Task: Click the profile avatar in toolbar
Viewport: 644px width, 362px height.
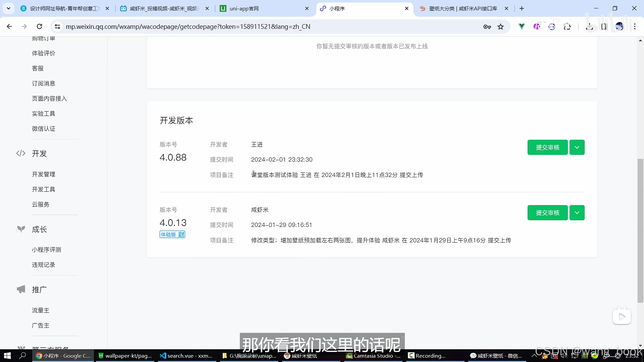Action: 619,26
